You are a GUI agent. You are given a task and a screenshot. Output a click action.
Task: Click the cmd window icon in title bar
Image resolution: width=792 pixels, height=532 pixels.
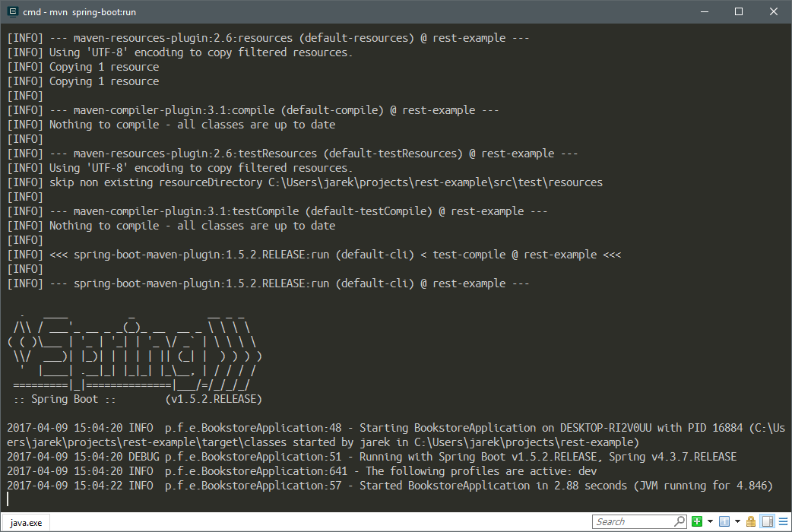tap(13, 11)
